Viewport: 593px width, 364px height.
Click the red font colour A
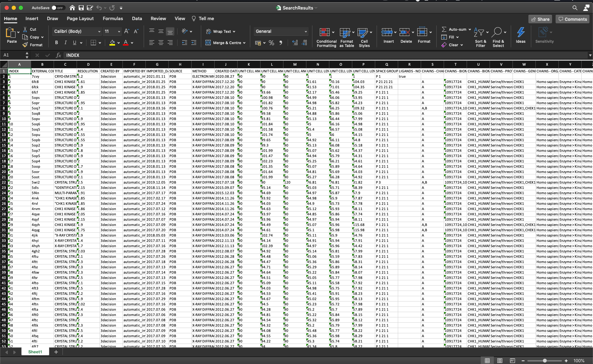[x=126, y=43]
